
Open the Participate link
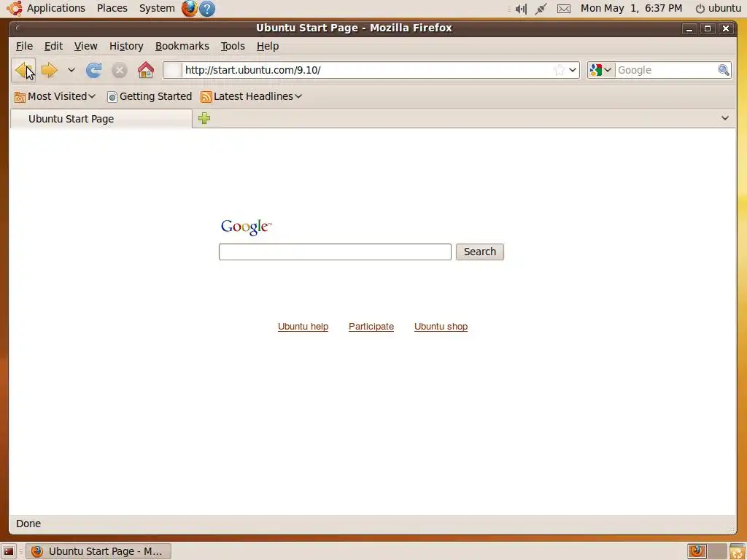[x=371, y=327]
